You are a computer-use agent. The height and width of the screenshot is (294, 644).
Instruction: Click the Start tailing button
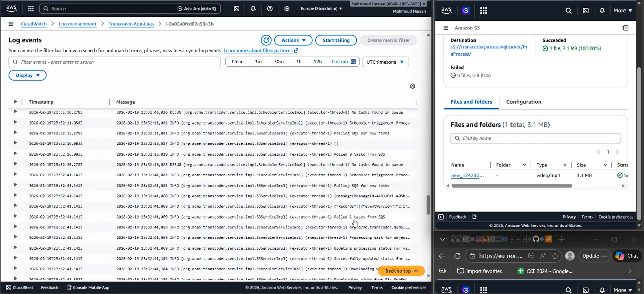336,40
